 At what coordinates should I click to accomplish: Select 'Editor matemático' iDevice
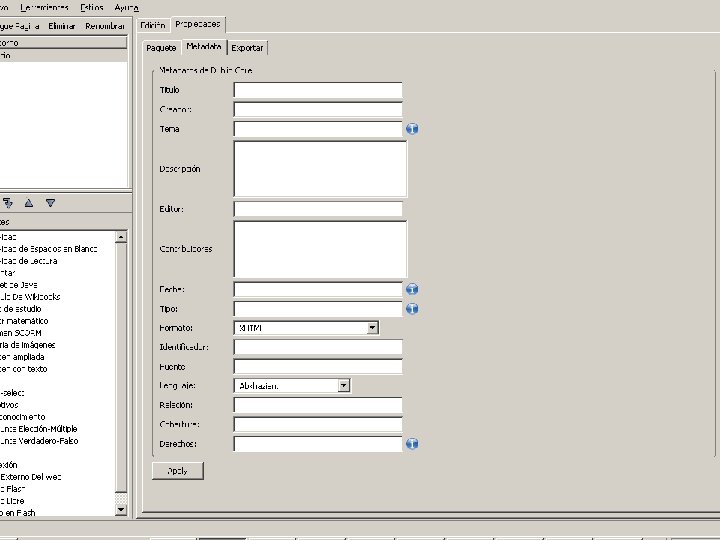pos(24,321)
